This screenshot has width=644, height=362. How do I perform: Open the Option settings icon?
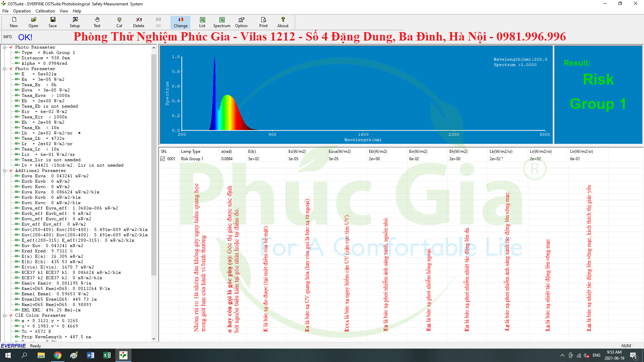(x=241, y=22)
